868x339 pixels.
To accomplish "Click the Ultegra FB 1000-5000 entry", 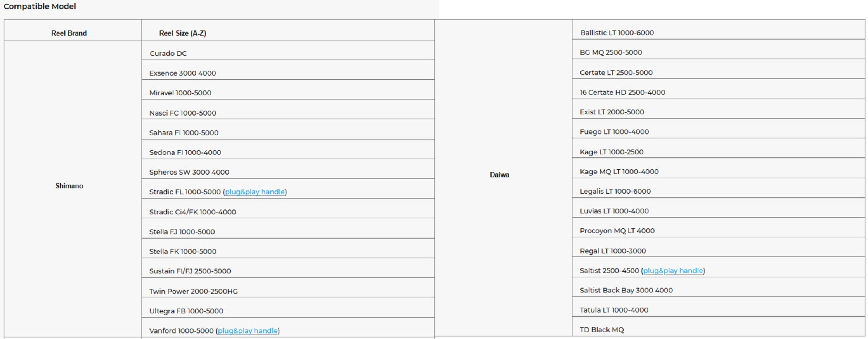I will point(186,311).
